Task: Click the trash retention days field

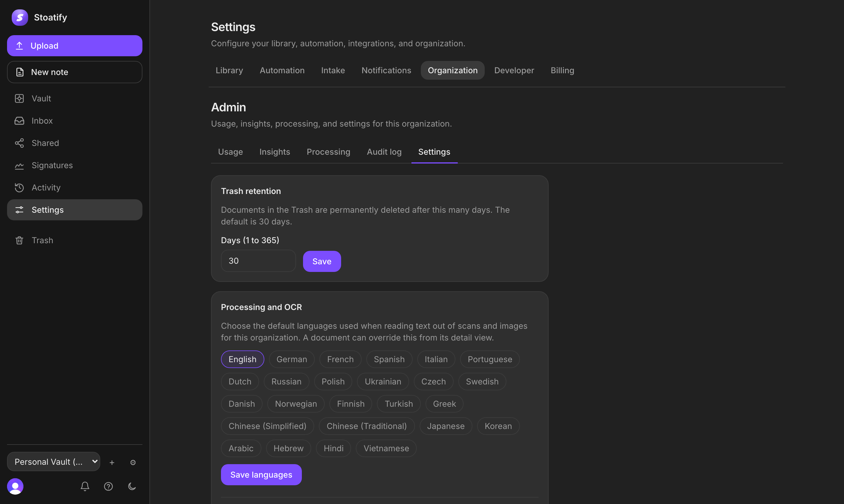Action: pos(258,261)
